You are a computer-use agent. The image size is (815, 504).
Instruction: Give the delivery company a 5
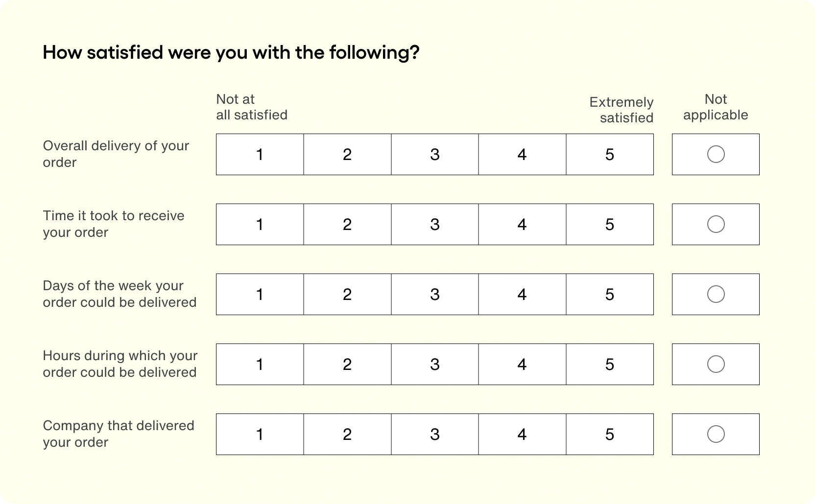click(610, 434)
